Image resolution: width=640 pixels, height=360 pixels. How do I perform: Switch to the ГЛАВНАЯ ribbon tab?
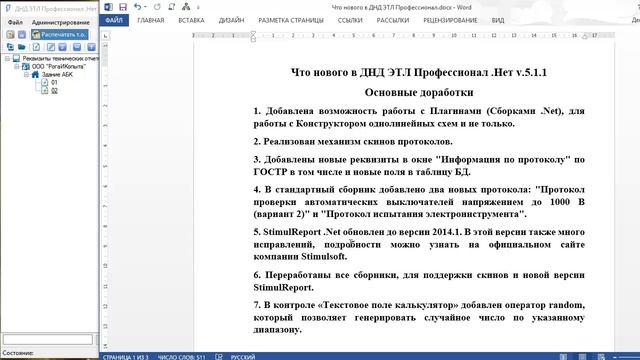point(151,20)
